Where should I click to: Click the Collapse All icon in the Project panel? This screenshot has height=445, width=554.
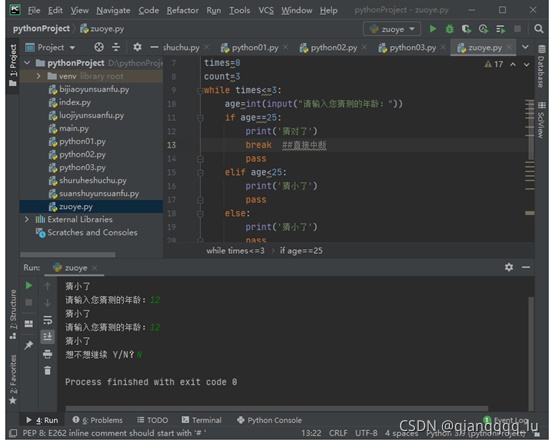click(x=116, y=47)
